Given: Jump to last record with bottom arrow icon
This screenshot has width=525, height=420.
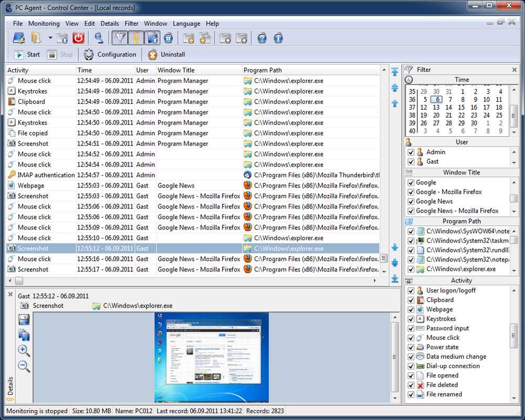Looking at the screenshot, I should point(395,278).
